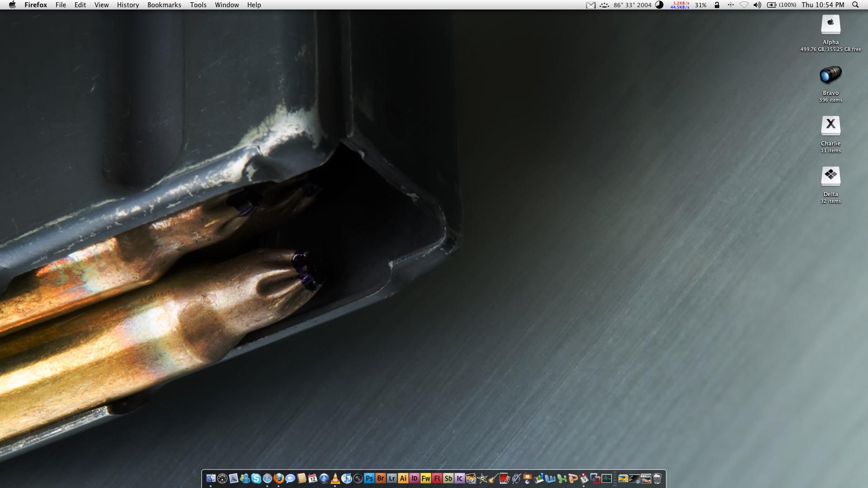Click the Skype dock icon

click(x=256, y=478)
